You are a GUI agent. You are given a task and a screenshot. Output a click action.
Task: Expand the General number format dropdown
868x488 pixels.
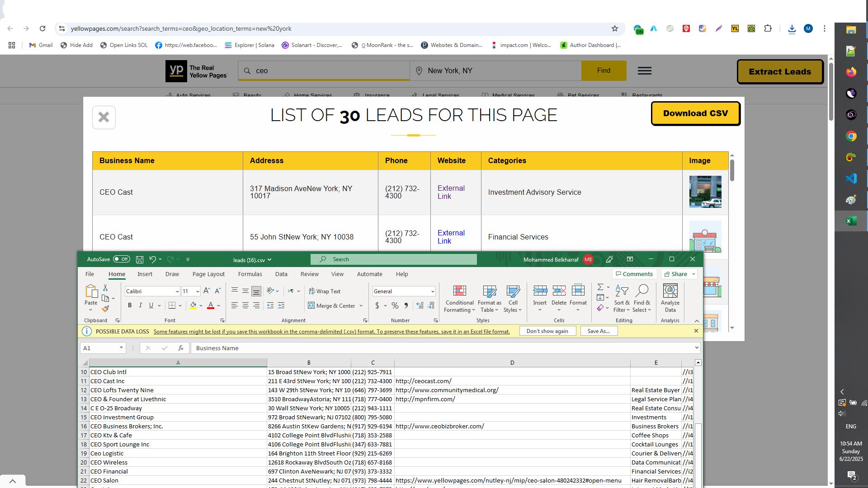pos(432,291)
